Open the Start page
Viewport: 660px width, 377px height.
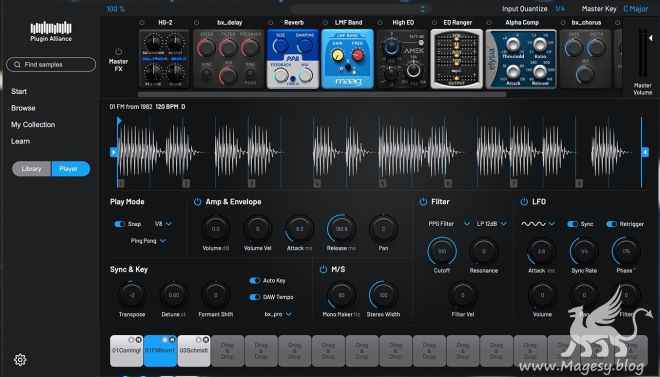(x=19, y=91)
